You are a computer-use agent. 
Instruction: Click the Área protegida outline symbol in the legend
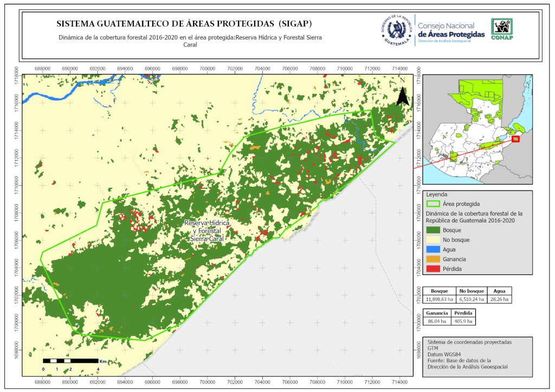434,204
